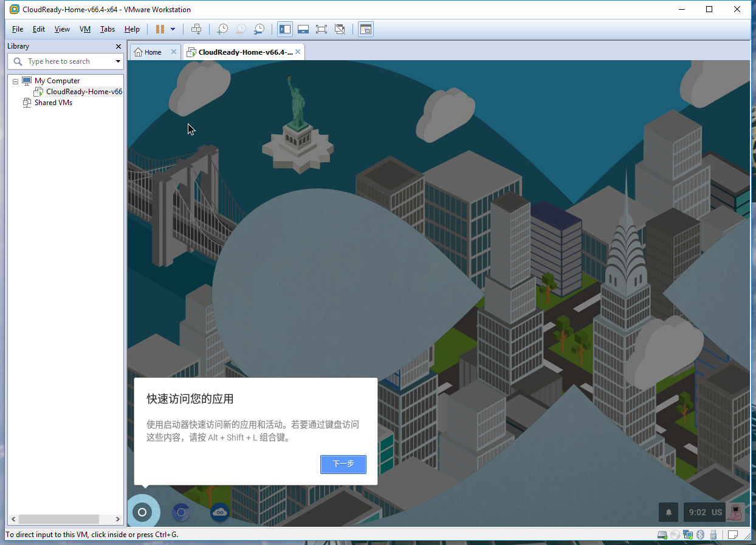Collapse the My Computer tree node
This screenshot has width=756, height=545.
click(15, 80)
